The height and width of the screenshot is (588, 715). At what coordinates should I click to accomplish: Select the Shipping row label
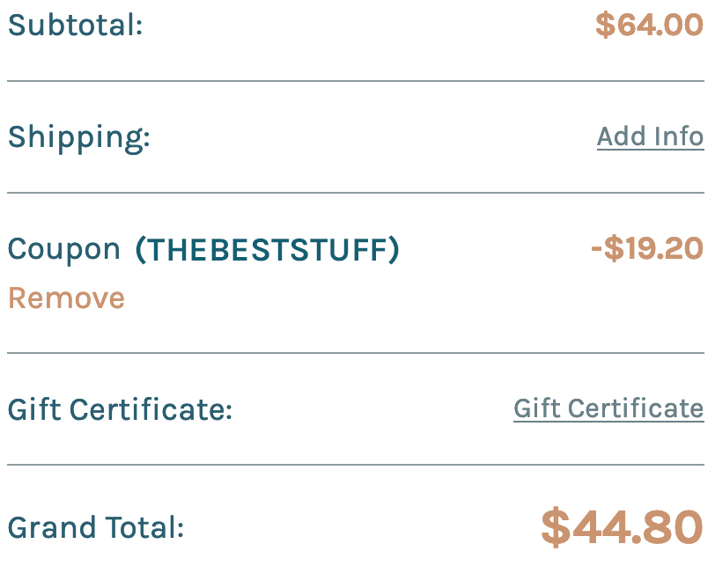click(x=79, y=137)
